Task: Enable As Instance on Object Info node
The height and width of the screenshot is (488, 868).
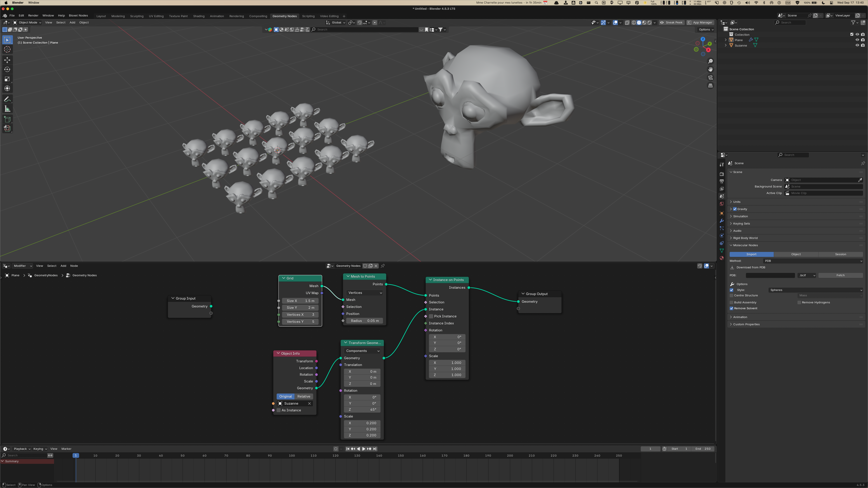Action: click(x=279, y=411)
